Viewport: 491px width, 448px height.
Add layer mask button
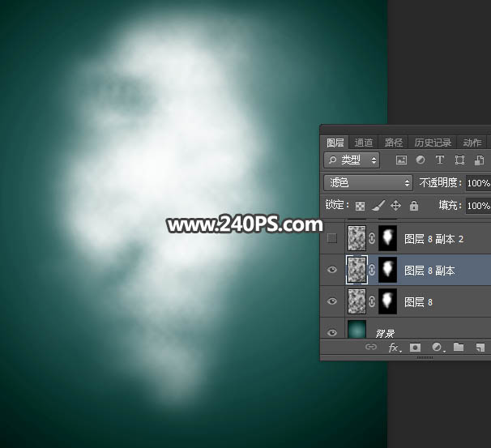415,348
